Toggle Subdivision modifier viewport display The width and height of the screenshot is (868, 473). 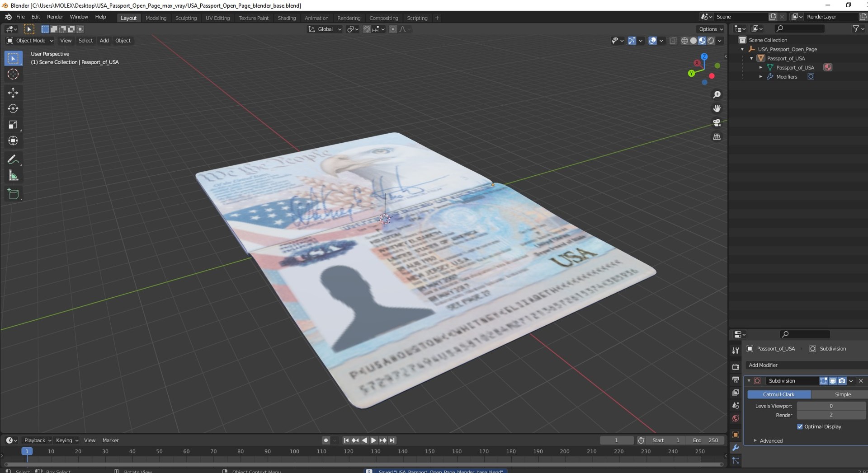(x=833, y=381)
